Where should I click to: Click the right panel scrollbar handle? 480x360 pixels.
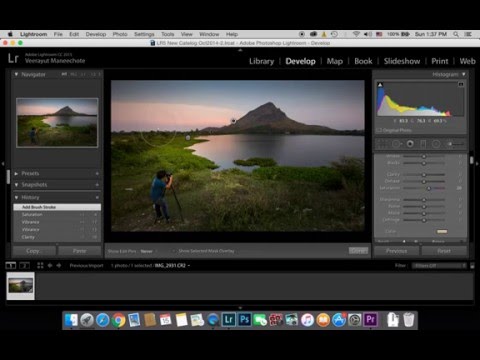coord(472,160)
